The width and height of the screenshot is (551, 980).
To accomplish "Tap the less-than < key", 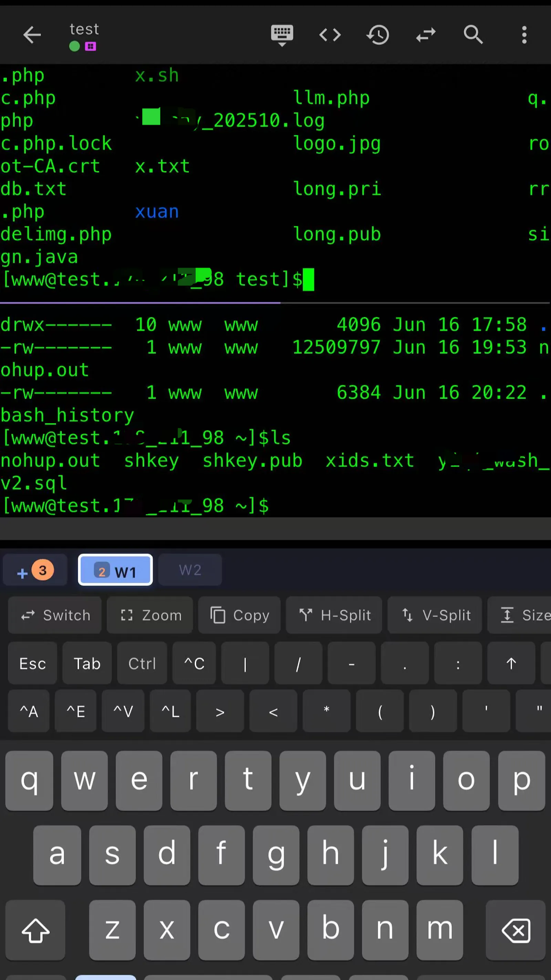I will tap(273, 711).
